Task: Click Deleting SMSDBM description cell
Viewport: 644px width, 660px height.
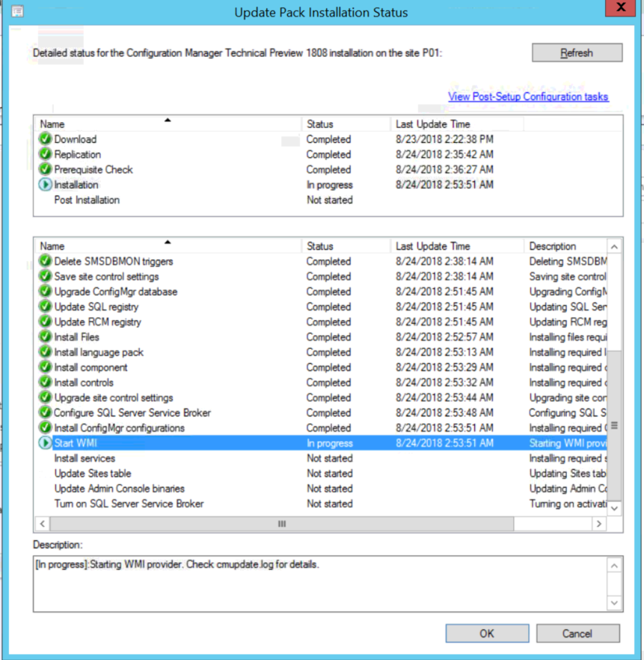Action: click(x=568, y=261)
